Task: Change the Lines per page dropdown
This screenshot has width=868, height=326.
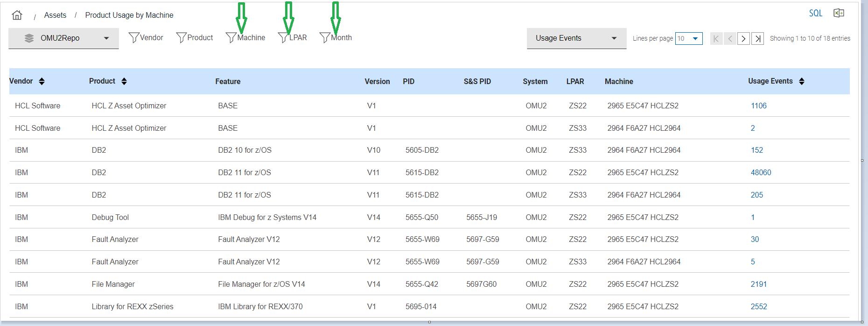Action: [689, 38]
